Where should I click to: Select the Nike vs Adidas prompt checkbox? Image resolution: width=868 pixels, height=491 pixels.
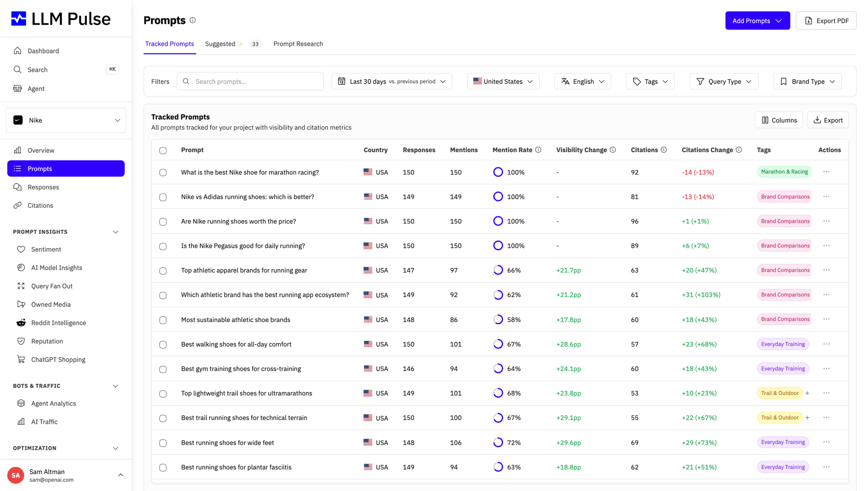coord(163,197)
